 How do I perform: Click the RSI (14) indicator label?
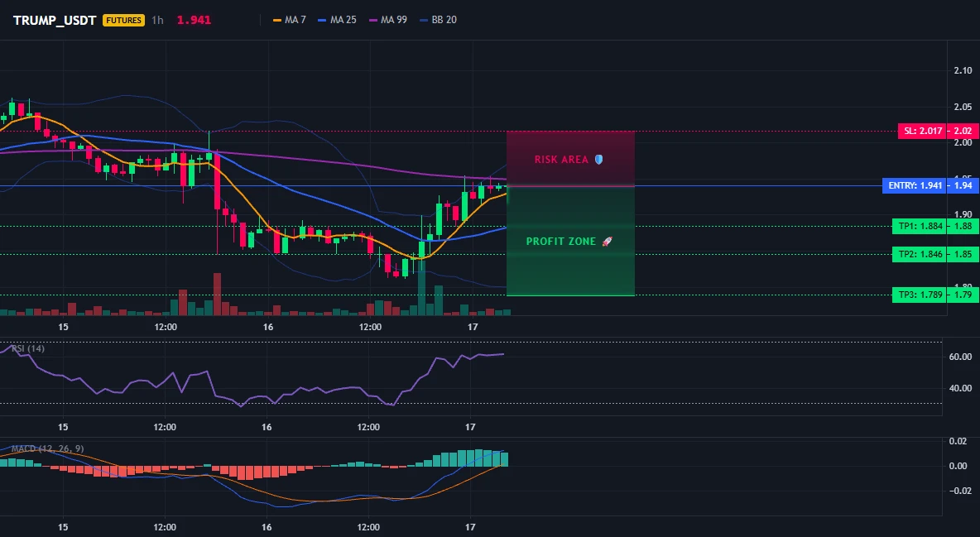coord(27,348)
